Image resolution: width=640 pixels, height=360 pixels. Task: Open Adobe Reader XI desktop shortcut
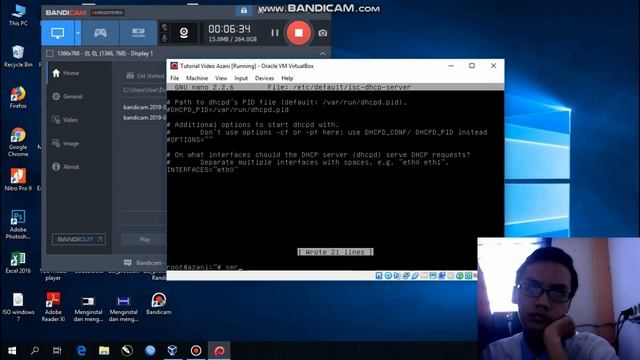click(53, 307)
